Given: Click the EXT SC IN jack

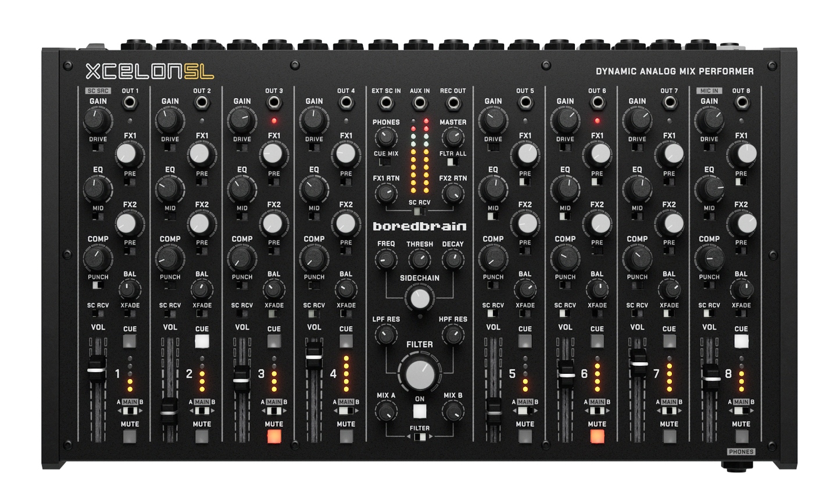Looking at the screenshot, I should click(386, 103).
